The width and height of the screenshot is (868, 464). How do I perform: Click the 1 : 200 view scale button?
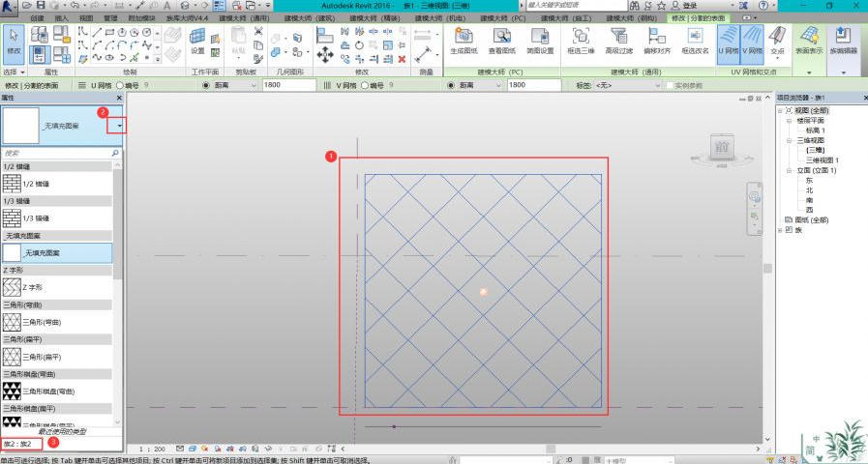click(x=152, y=449)
